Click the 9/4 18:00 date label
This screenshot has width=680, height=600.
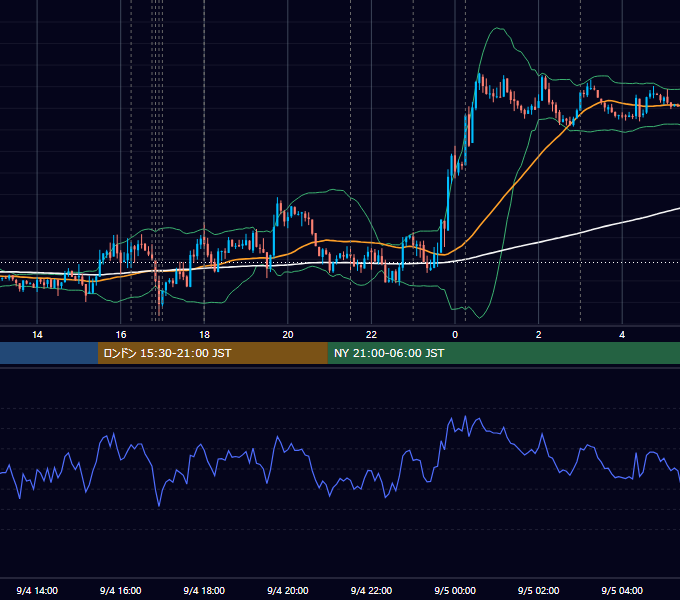[x=204, y=591]
